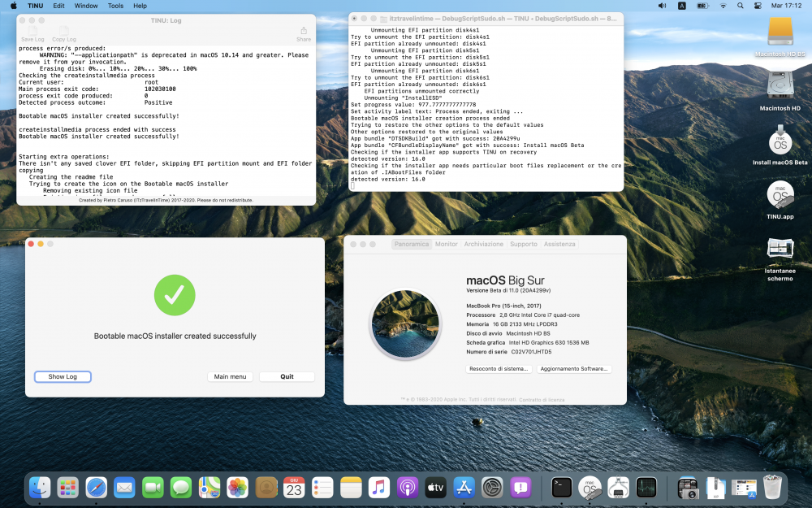Open Photos from the Dock
Screen dimensions: 812x508
pyautogui.click(x=238, y=488)
